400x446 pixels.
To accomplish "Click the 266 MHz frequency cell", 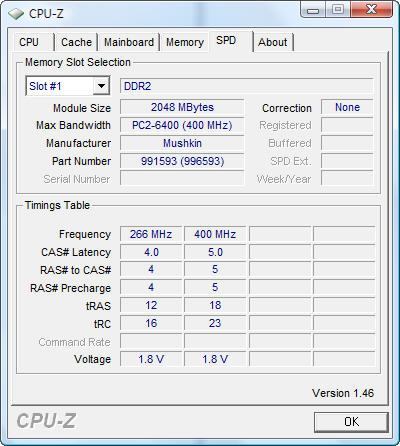I will click(151, 234).
